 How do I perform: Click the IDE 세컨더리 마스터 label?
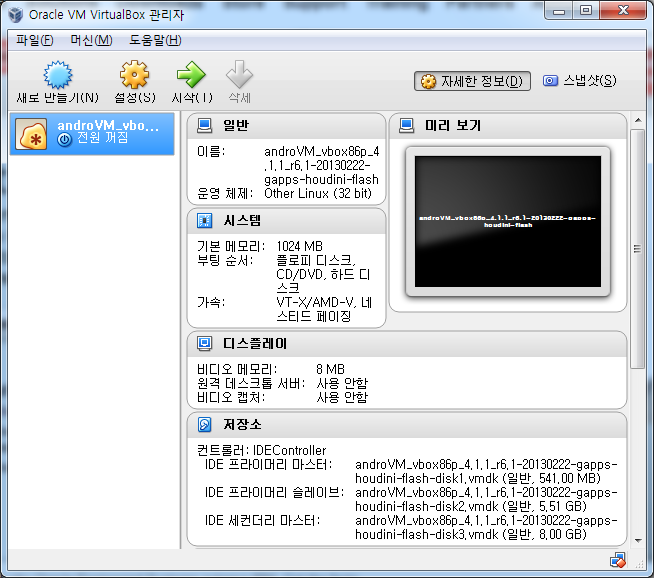(262, 520)
